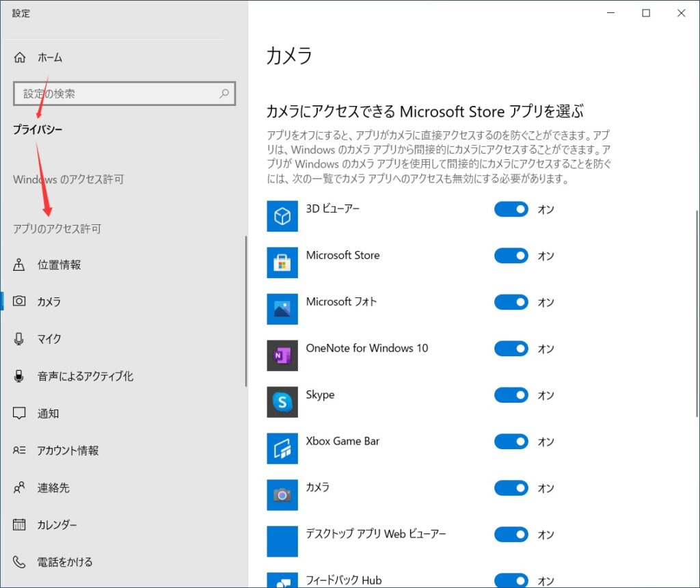The width and height of the screenshot is (700, 588).
Task: Open アカウント情報 (Account info) settings
Action: click(x=19, y=451)
